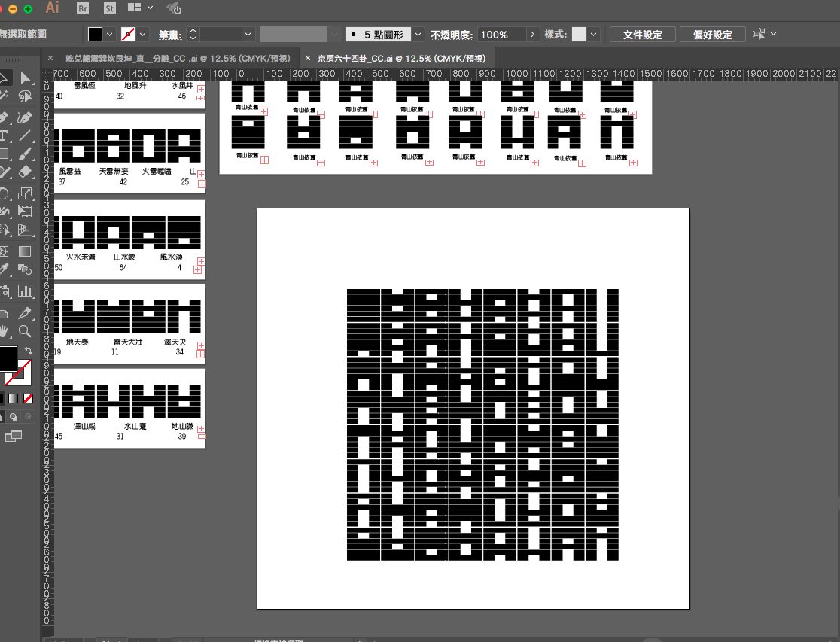
Task: Click the black fill swatch in control bar
Action: point(95,35)
